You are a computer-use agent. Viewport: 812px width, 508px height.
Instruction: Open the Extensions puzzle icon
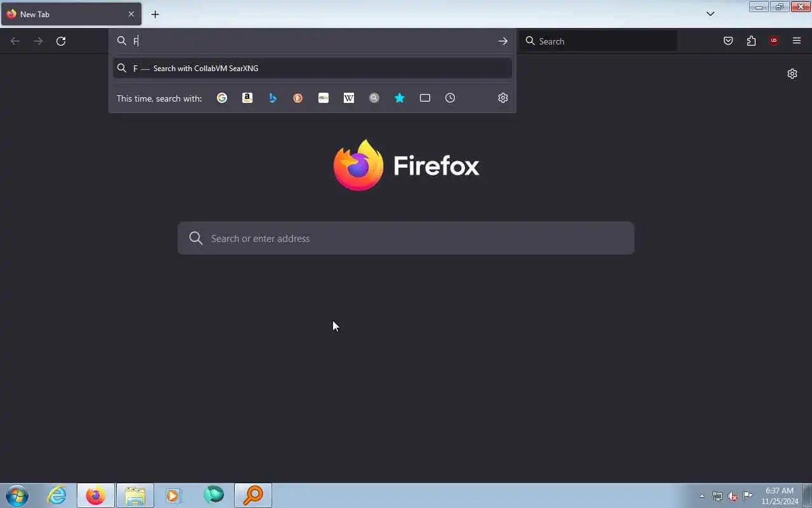(751, 41)
